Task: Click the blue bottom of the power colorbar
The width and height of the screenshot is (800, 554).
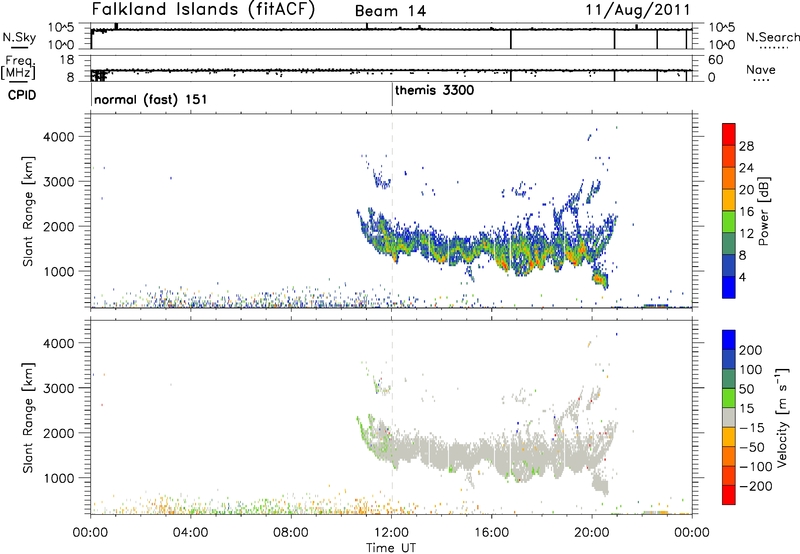Action: click(x=729, y=287)
